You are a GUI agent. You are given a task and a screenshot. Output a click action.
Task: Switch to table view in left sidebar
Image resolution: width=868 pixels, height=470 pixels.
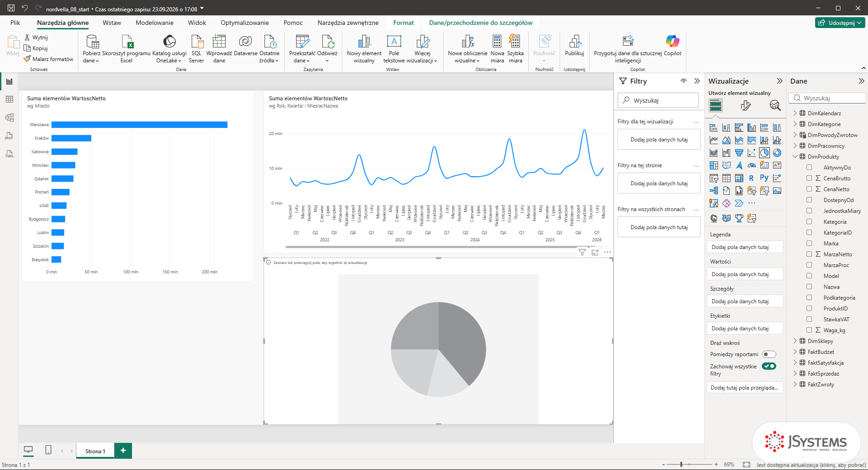coord(9,99)
